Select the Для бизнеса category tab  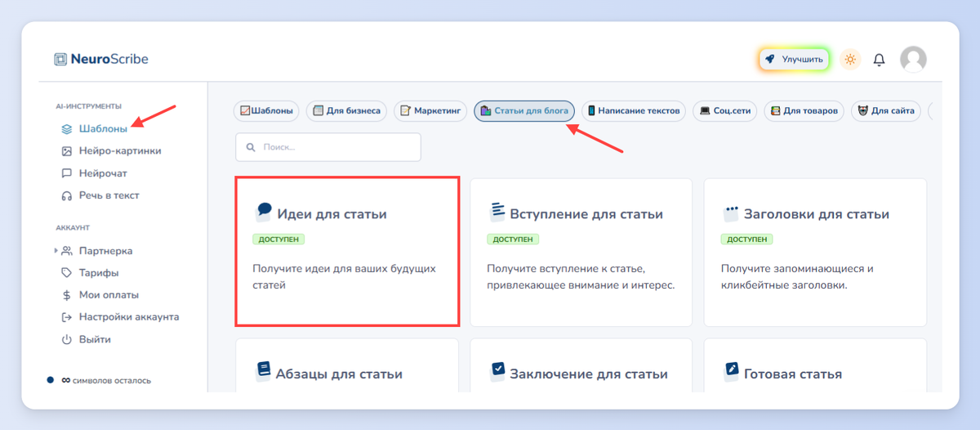(346, 110)
